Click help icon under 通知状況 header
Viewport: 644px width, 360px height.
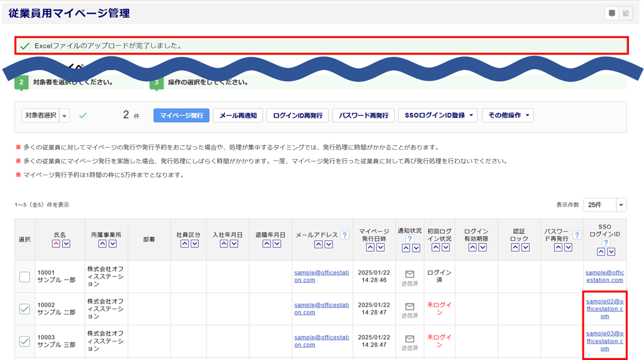pos(409,239)
